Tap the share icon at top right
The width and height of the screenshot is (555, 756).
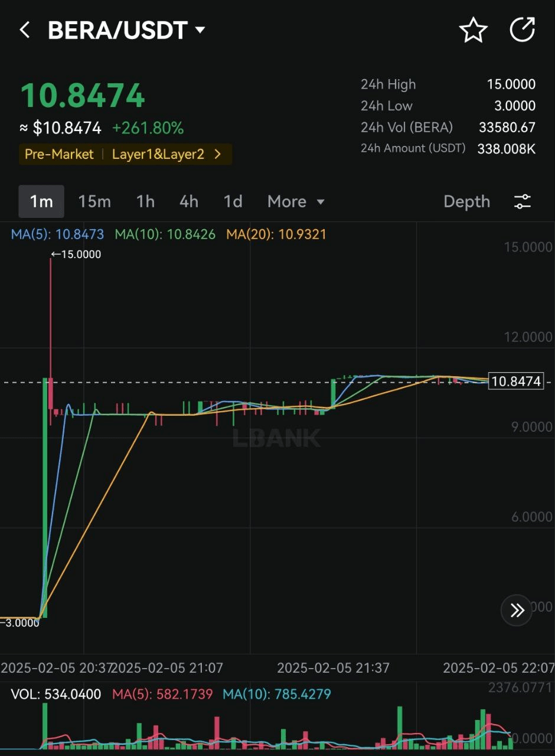click(523, 30)
